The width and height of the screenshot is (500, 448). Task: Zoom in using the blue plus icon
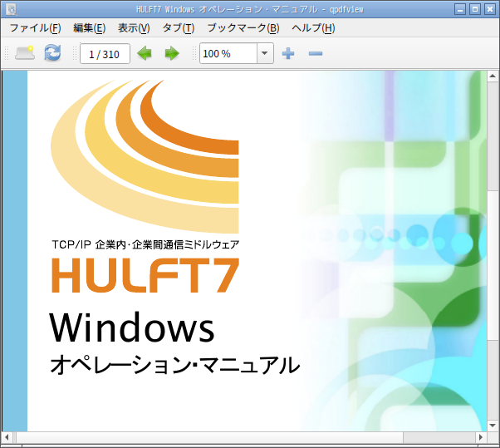[288, 53]
